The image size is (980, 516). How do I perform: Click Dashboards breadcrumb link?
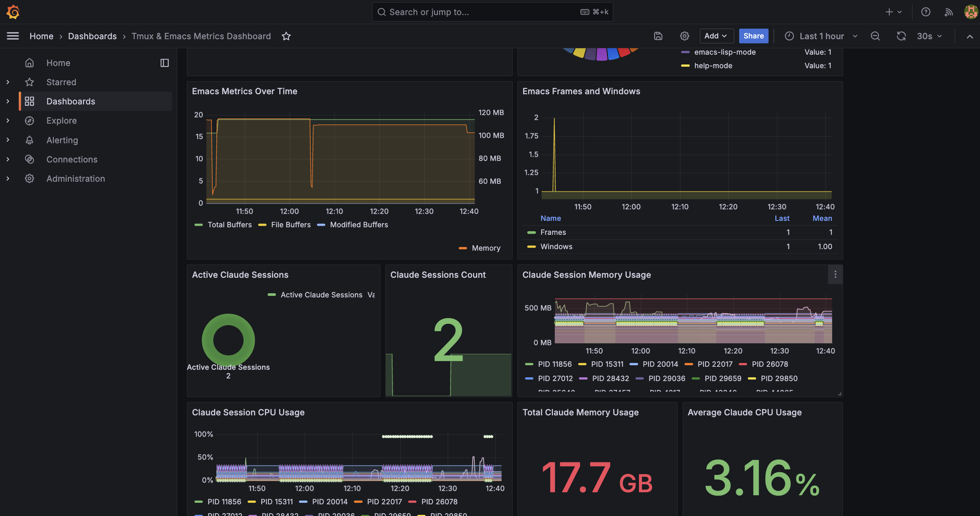coord(92,36)
